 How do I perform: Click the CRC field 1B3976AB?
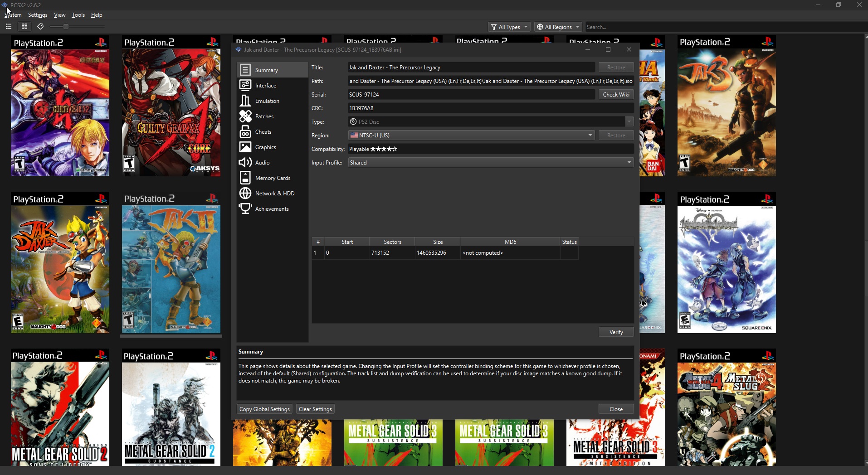click(x=491, y=108)
